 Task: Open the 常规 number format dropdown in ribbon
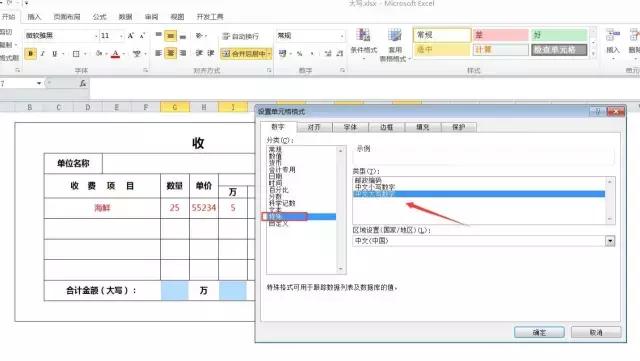[342, 36]
